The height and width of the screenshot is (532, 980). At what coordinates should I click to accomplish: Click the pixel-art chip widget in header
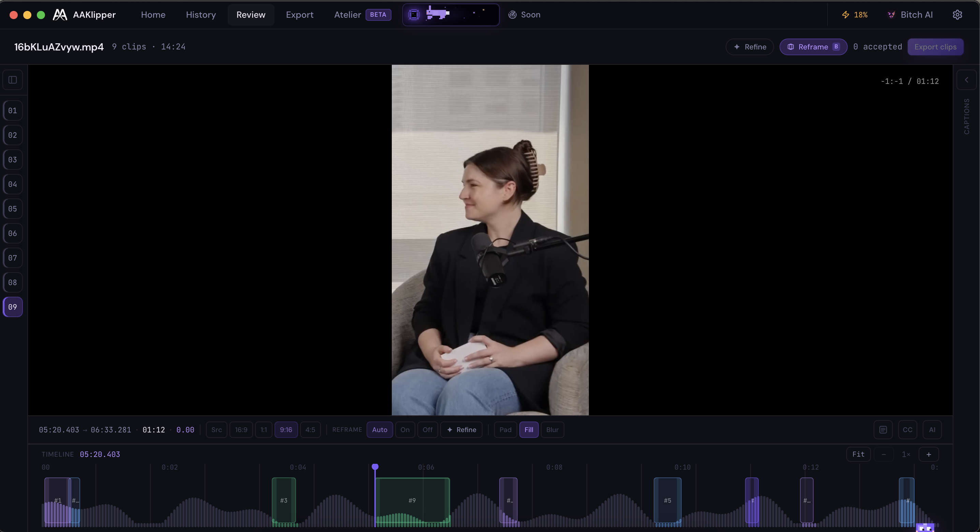click(451, 15)
